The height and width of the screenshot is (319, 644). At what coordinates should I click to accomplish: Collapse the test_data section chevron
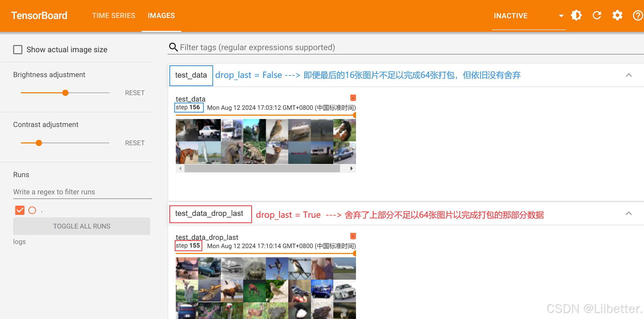[x=629, y=75]
